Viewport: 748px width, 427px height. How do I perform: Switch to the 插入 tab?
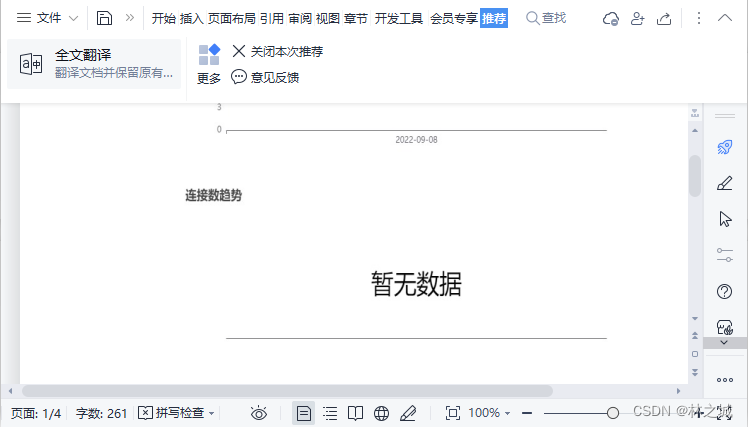192,19
